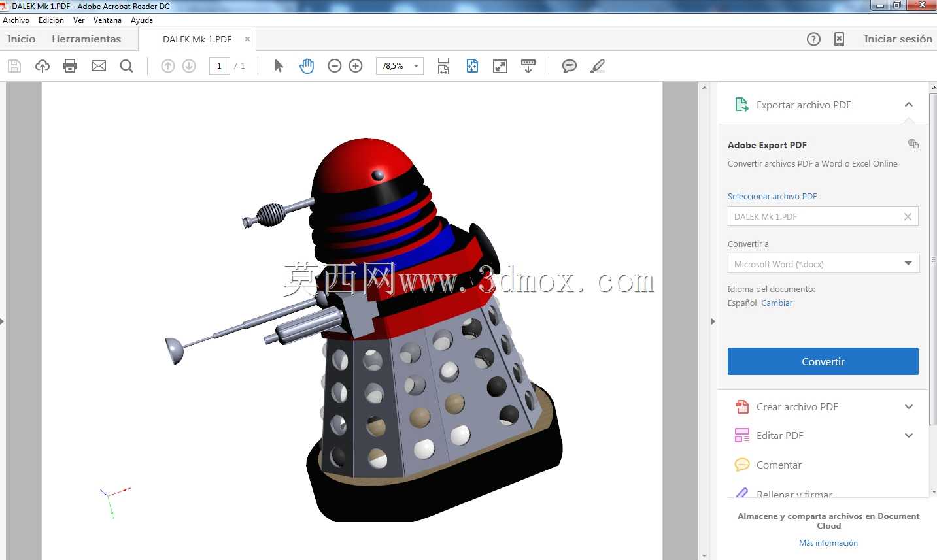This screenshot has height=560, width=937.
Task: Switch to the Herramientas tab
Action: 86,39
